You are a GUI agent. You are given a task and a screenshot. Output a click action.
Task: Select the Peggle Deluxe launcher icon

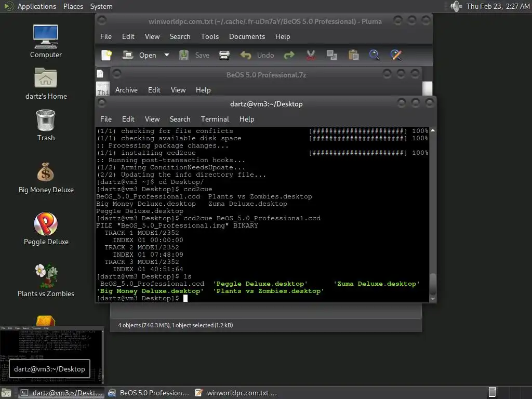(x=46, y=223)
